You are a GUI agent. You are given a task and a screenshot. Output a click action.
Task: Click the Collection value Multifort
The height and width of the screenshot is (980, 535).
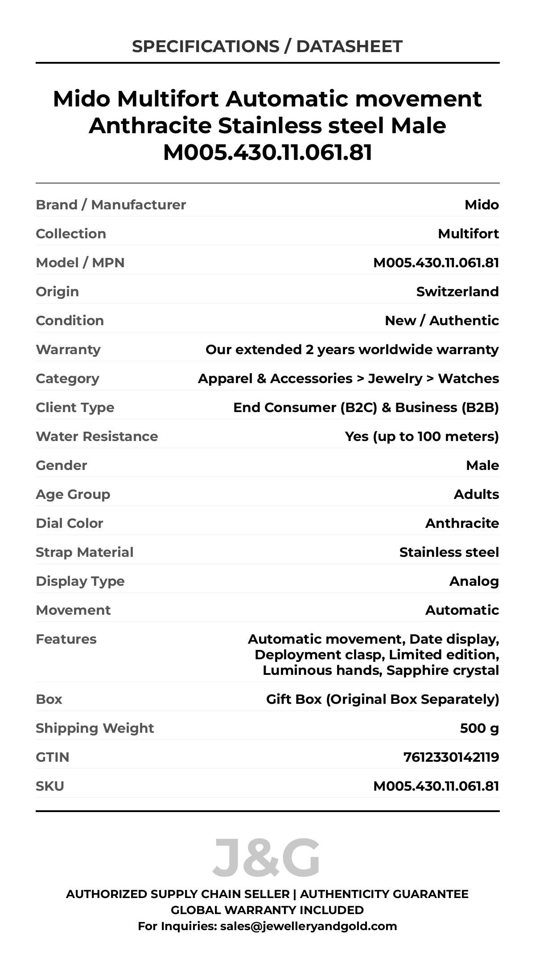[x=468, y=234]
